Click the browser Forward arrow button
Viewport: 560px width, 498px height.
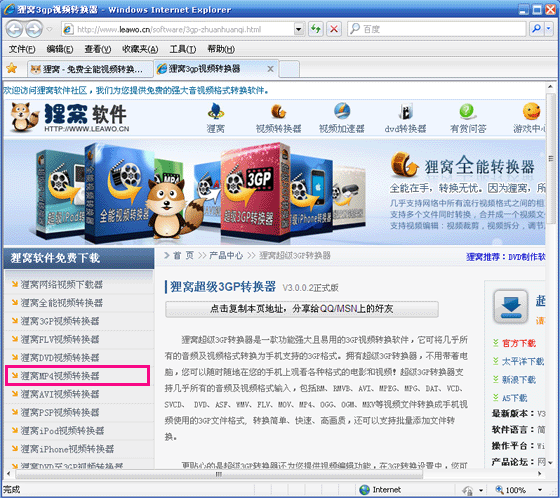point(34,29)
